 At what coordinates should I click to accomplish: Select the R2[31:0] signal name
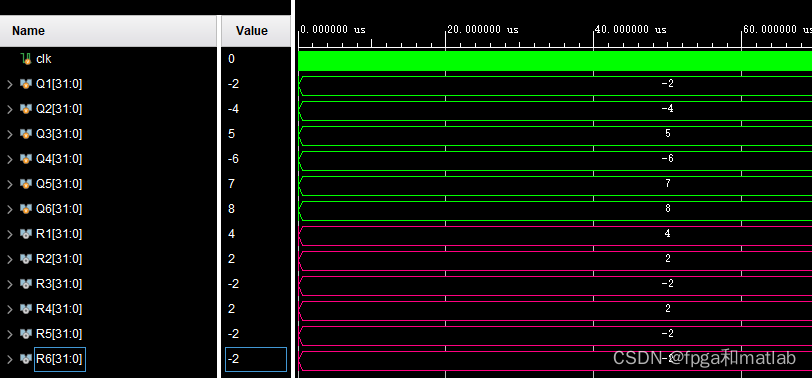[x=59, y=259]
